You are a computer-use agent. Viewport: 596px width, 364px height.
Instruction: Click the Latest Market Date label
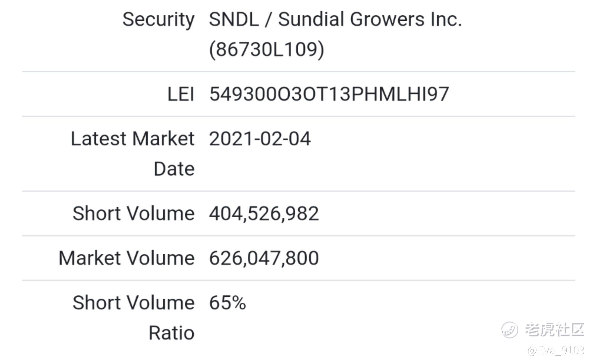point(133,154)
